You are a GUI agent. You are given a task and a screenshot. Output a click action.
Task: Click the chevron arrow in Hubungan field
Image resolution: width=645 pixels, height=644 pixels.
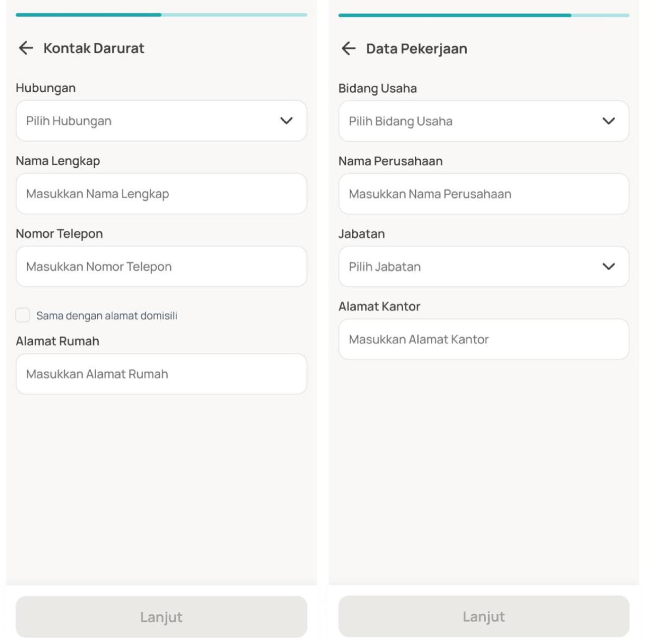[286, 121]
